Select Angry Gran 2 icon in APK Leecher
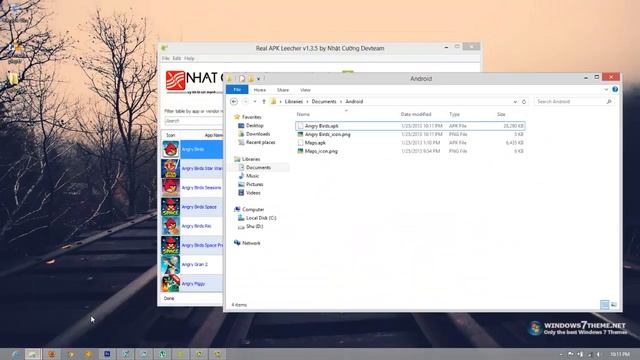 tap(171, 264)
